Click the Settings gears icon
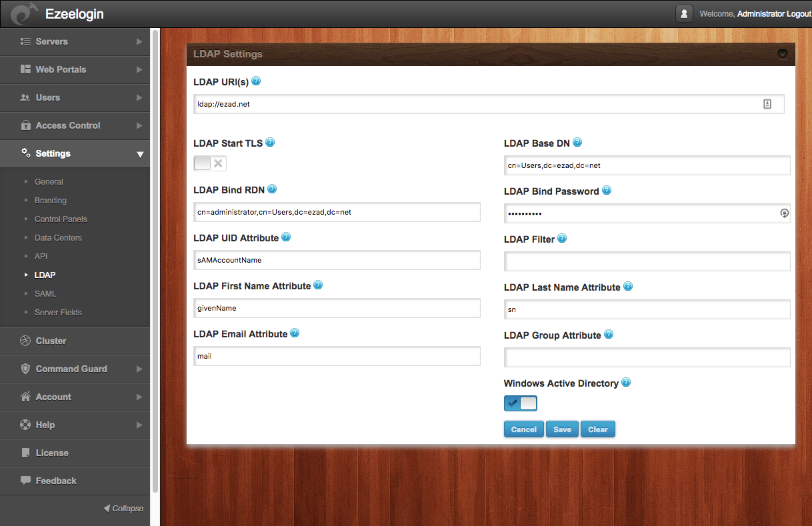The image size is (812, 526). pos(26,153)
